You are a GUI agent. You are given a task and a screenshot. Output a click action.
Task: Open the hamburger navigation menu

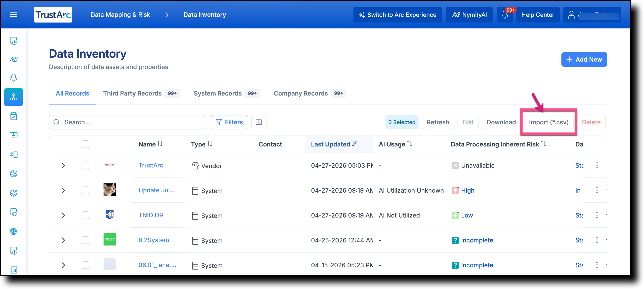[x=14, y=15]
